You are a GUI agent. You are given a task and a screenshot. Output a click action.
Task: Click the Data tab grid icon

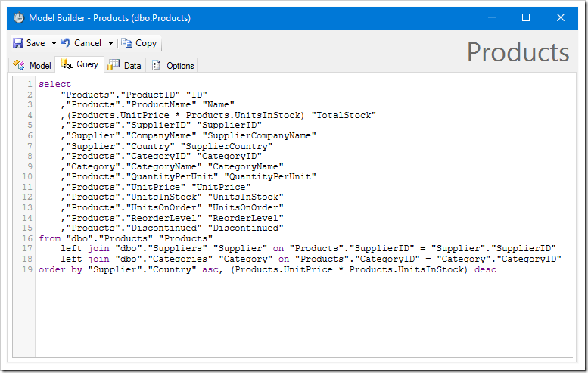pos(114,65)
